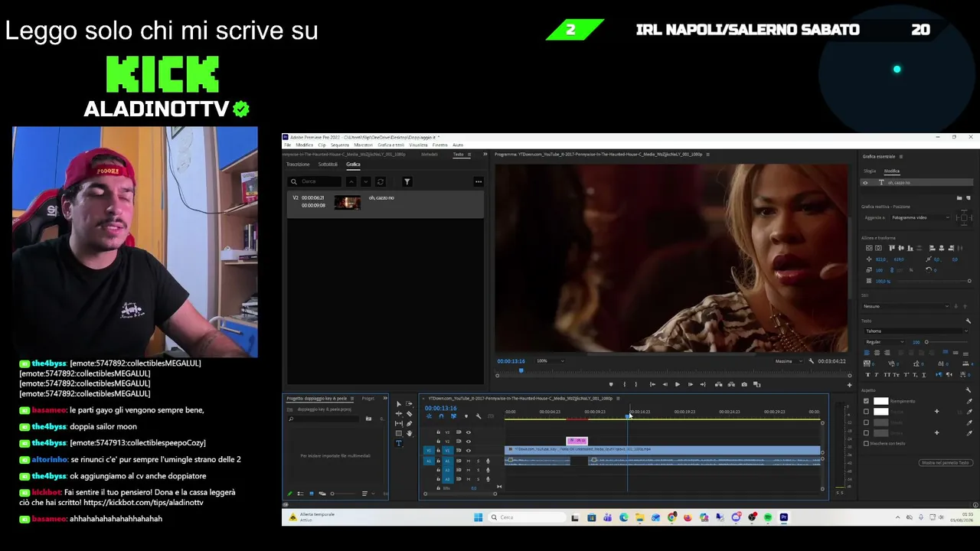The image size is (980, 551).
Task: Jump to next search result arrow
Action: [x=365, y=181]
